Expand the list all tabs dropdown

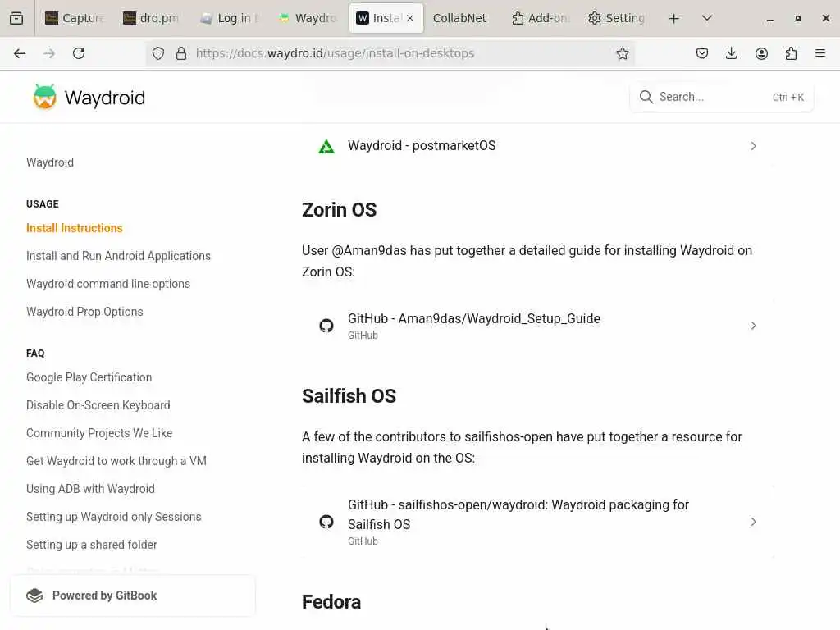(707, 18)
